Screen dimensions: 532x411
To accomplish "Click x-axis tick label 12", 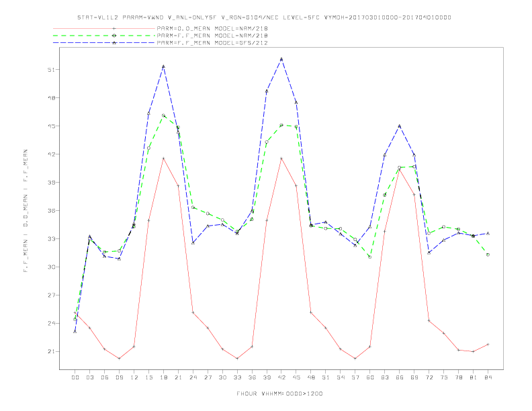I will pos(134,377).
